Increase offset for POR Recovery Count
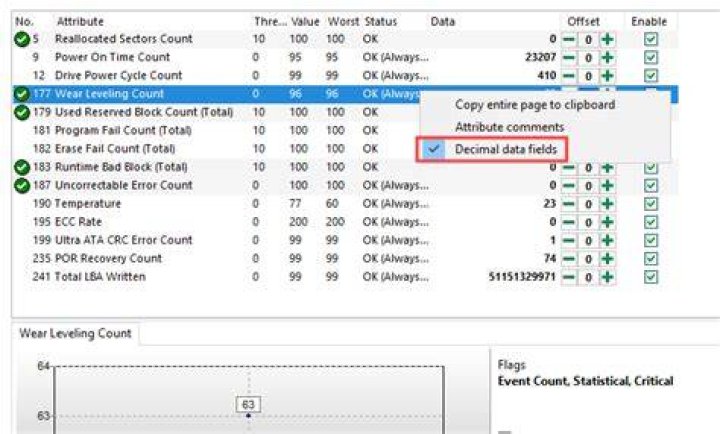720x434 pixels. click(608, 259)
